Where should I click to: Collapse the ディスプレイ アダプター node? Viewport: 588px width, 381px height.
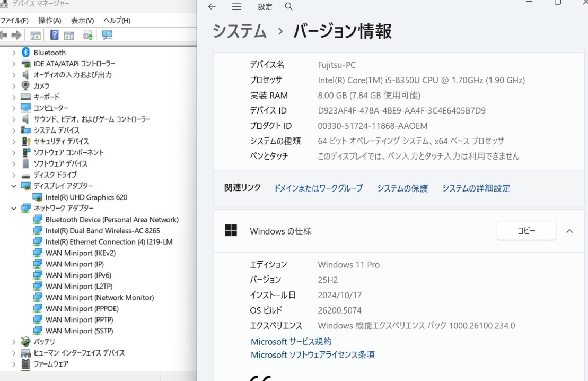(14, 186)
